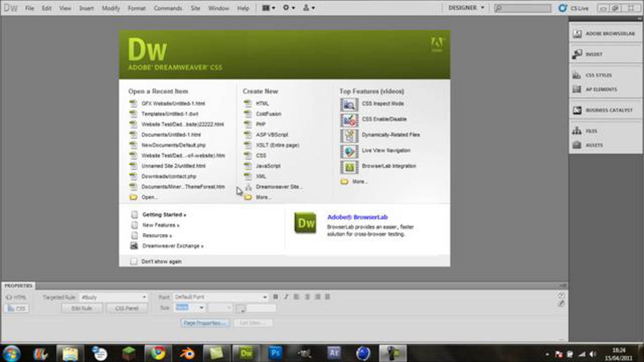Screen dimensions: 644x362
Task: Open the Files panel icon
Action: coord(576,131)
